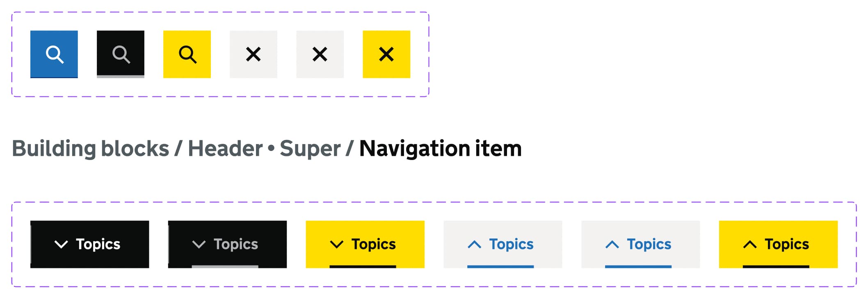
Task: Expand the yellow Topics item with down chevron
Action: (x=365, y=244)
